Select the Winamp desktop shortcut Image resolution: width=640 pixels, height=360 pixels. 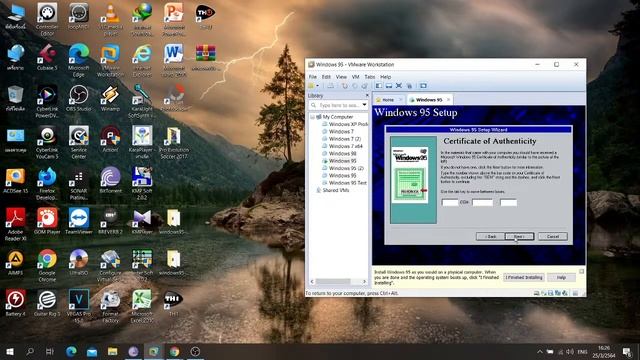110,98
